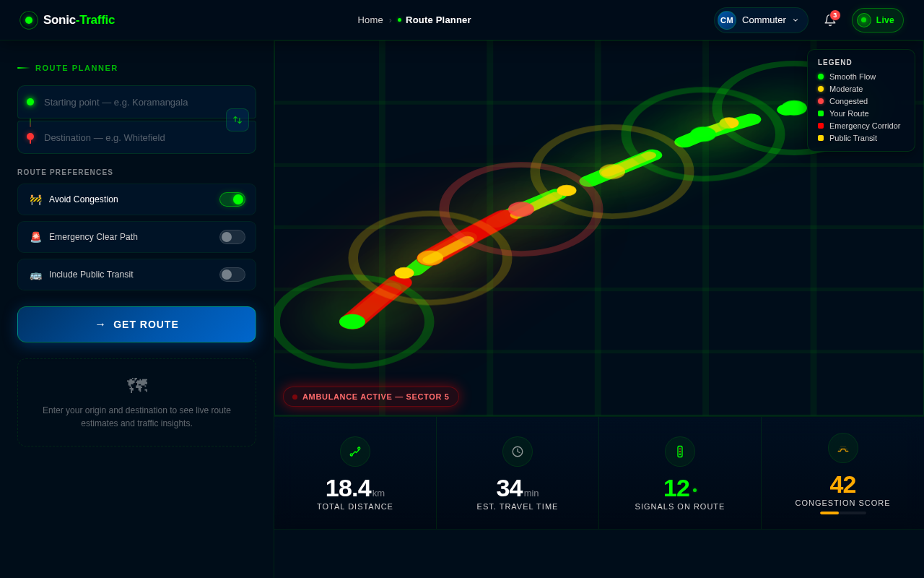
Task: Click the Sonic-Traffic logo icon
Action: point(29,20)
